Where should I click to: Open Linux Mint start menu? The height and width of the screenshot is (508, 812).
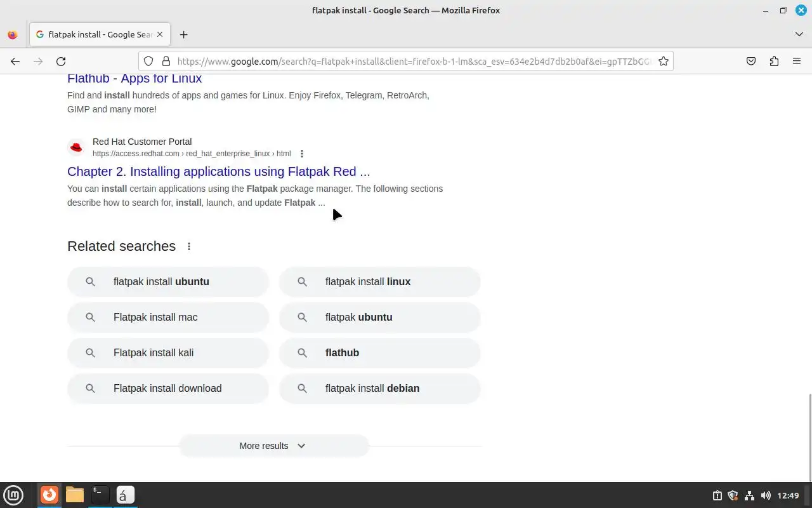point(13,495)
